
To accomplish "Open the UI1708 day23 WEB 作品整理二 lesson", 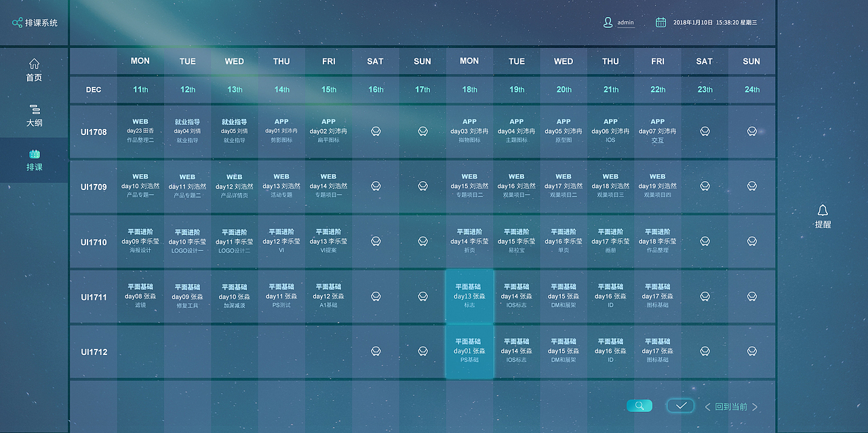I will [140, 131].
